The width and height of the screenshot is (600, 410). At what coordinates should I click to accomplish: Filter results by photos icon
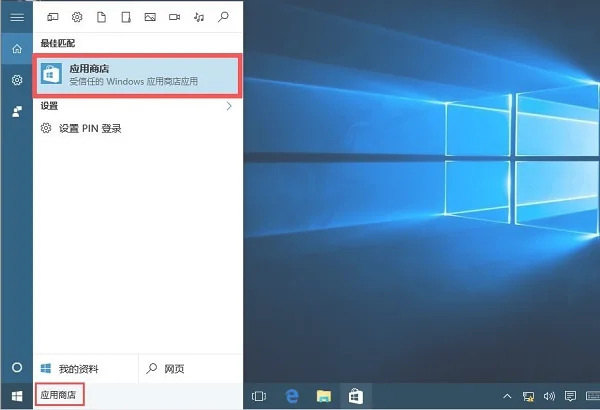tap(150, 17)
